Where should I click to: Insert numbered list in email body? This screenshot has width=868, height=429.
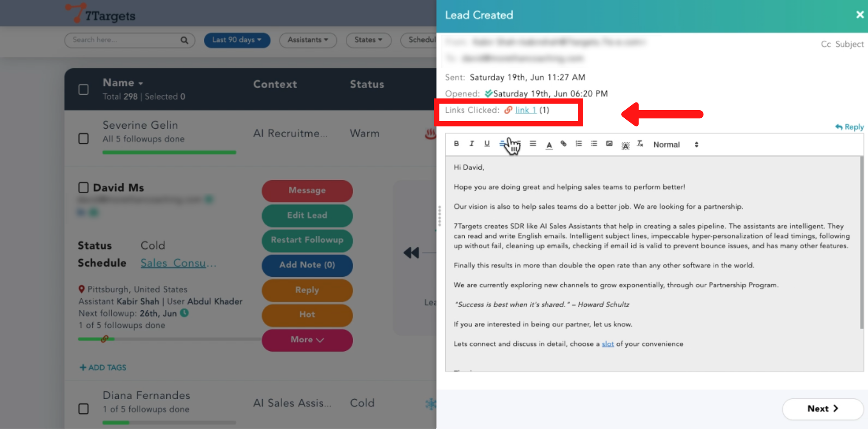point(579,144)
